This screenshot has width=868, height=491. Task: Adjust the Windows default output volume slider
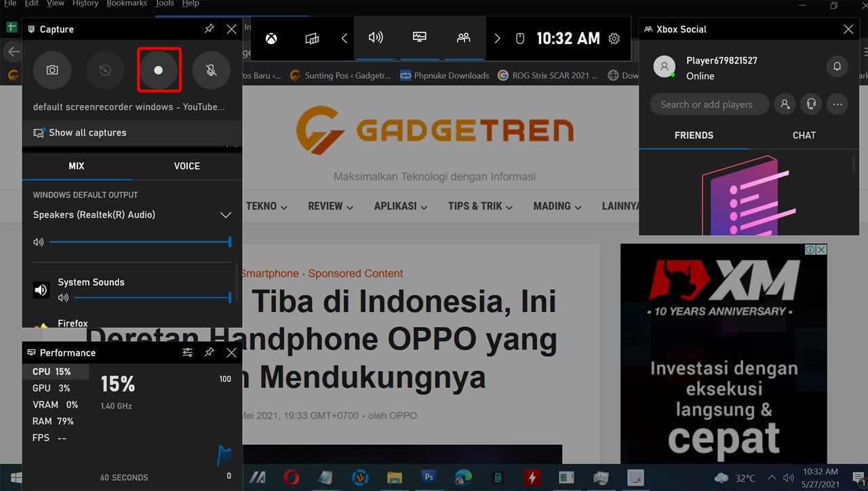140,241
